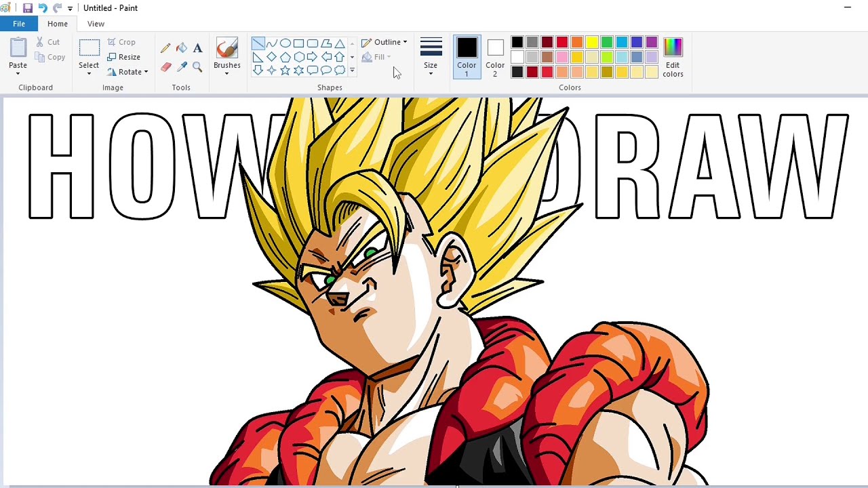Image resolution: width=868 pixels, height=488 pixels.
Task: Choose the Left arrow shape
Action: click(325, 57)
